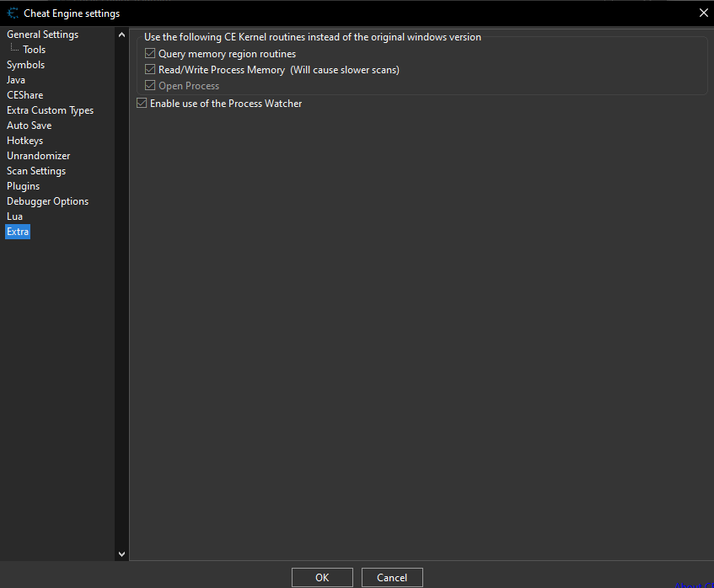Select Tools under General Settings
714x588 pixels.
[x=34, y=50]
